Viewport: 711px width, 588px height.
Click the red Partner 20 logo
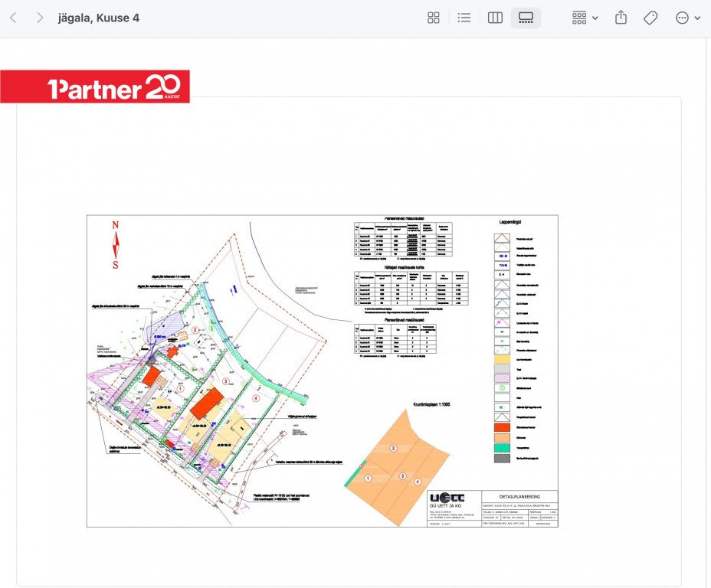[95, 87]
